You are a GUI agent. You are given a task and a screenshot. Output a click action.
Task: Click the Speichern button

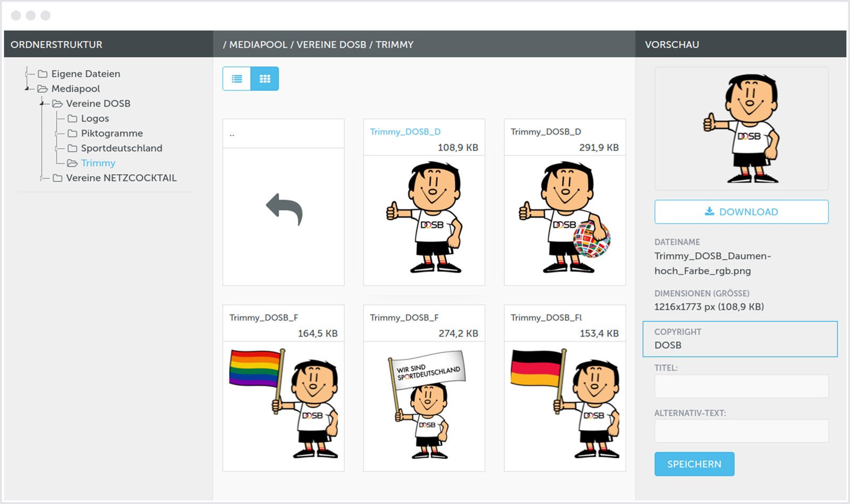[x=694, y=464]
